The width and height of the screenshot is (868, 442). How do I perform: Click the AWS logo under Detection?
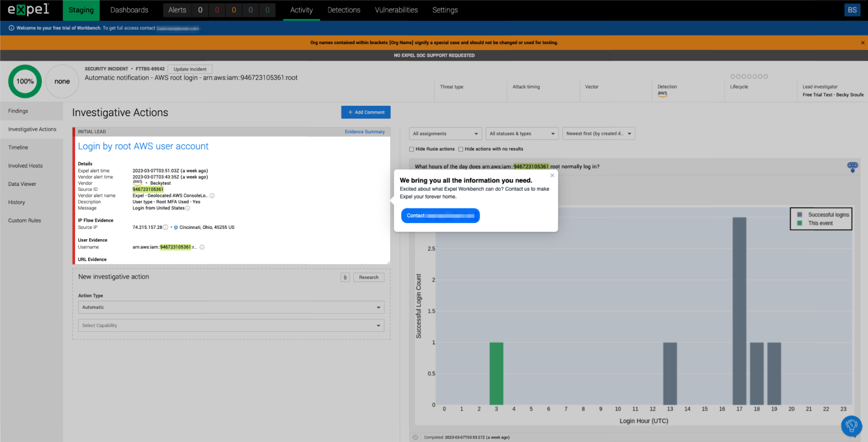662,93
